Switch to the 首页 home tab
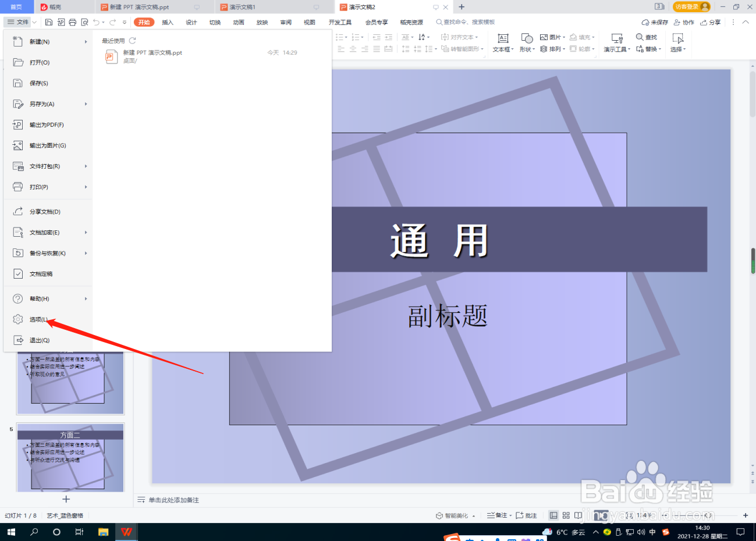 point(16,7)
